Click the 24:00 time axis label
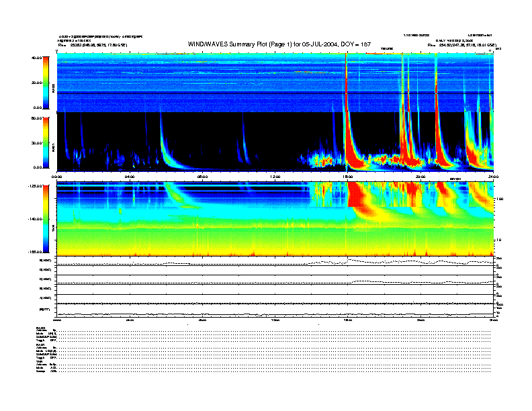This screenshot has height=411, width=532. point(492,177)
